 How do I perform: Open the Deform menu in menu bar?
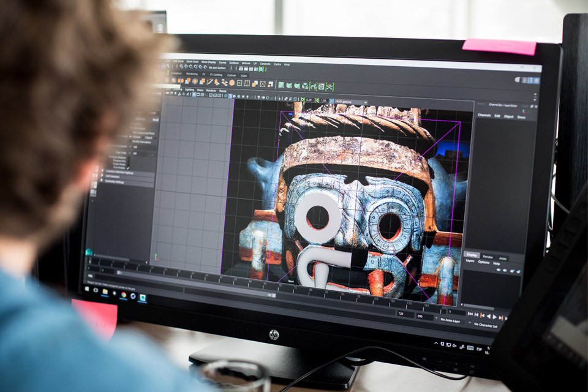[246, 63]
